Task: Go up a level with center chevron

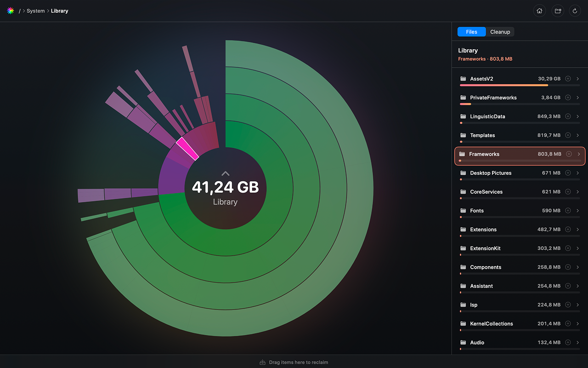Action: 225,173
